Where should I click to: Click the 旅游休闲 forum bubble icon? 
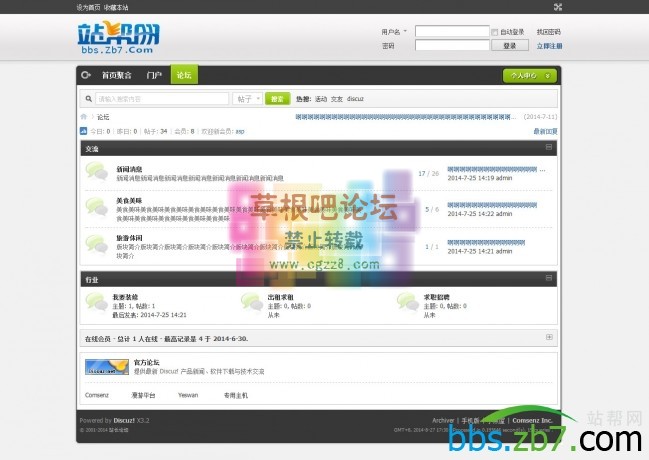pyautogui.click(x=97, y=244)
